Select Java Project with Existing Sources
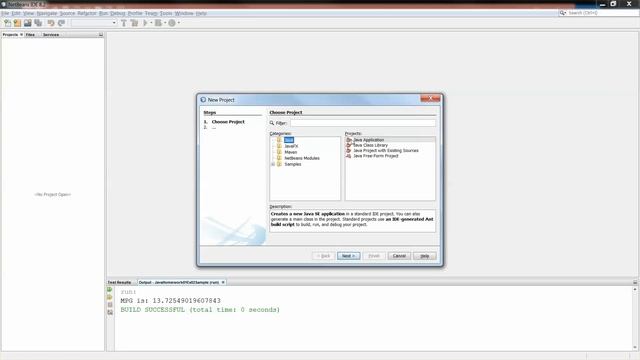Viewport: 640px width, 360px height. coord(386,151)
